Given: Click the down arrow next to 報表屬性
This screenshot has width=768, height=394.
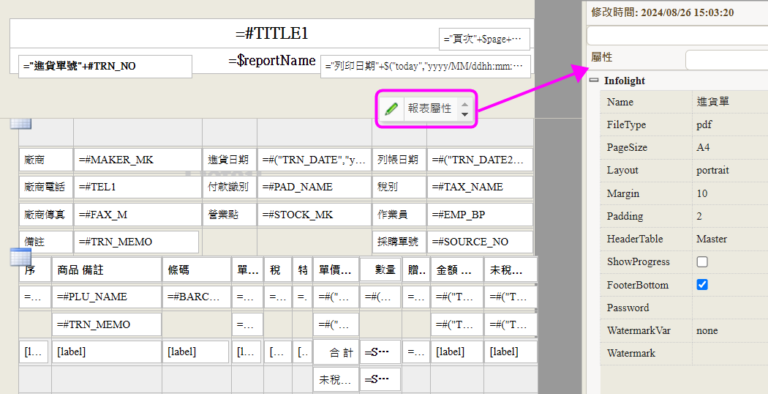Looking at the screenshot, I should coord(465,114).
